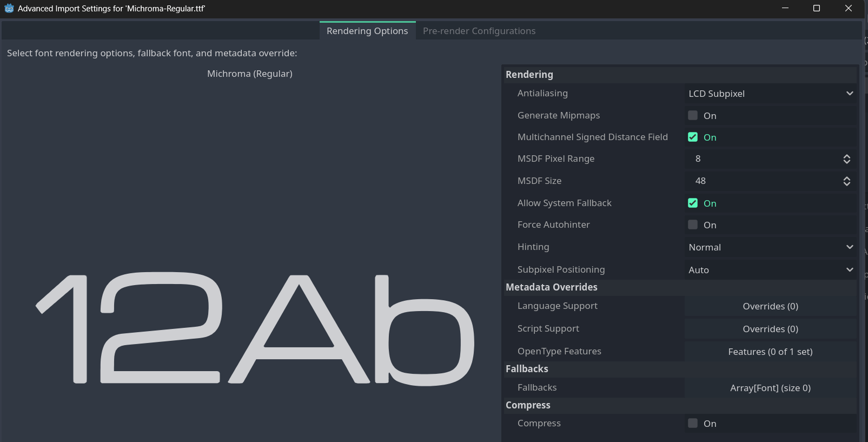868x442 pixels.
Task: Uncheck Allow System Fallback
Action: 693,203
